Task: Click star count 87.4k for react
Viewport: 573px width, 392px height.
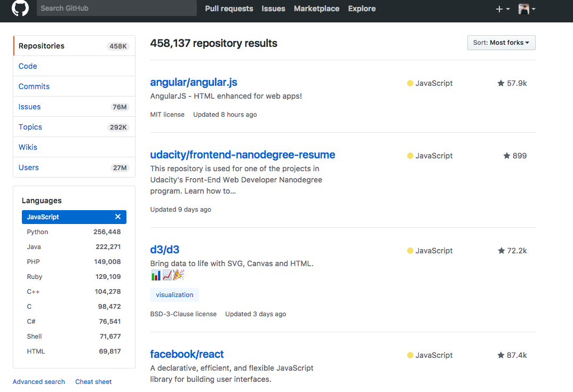Action: point(512,355)
